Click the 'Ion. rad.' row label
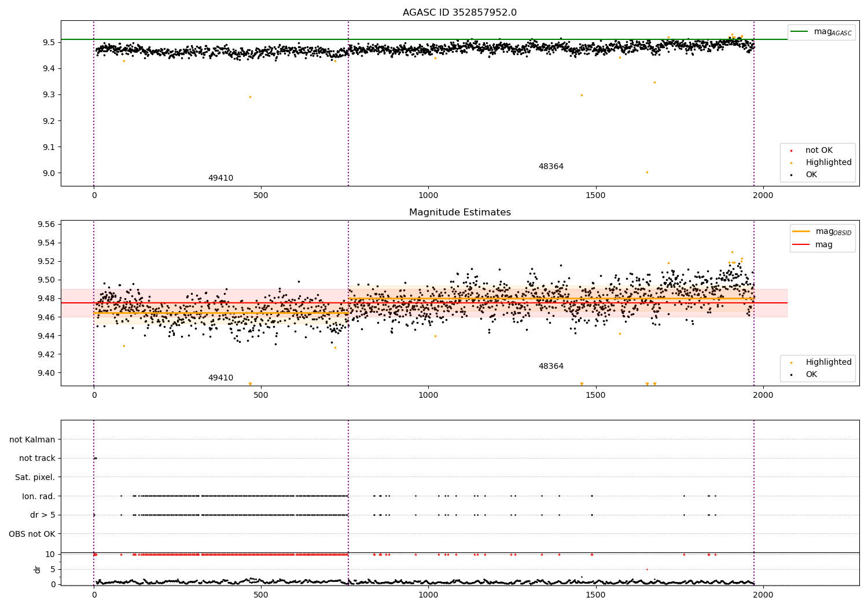868x608 pixels. [x=39, y=496]
